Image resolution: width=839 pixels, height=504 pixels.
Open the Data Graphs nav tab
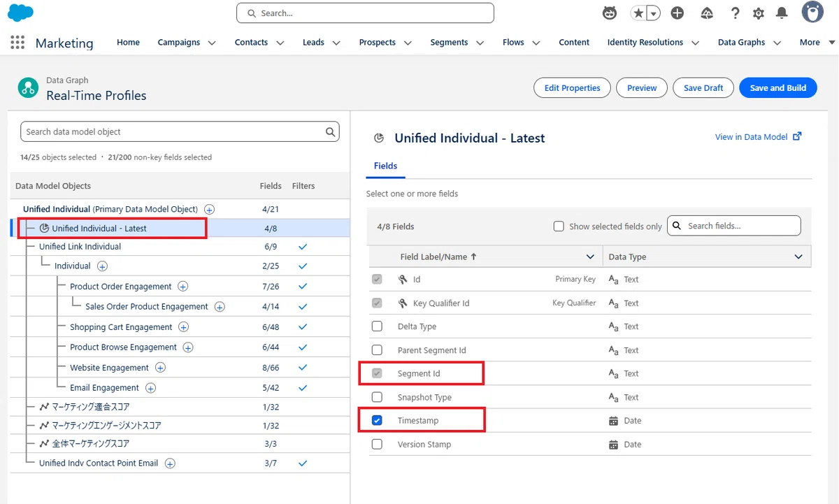(x=741, y=42)
